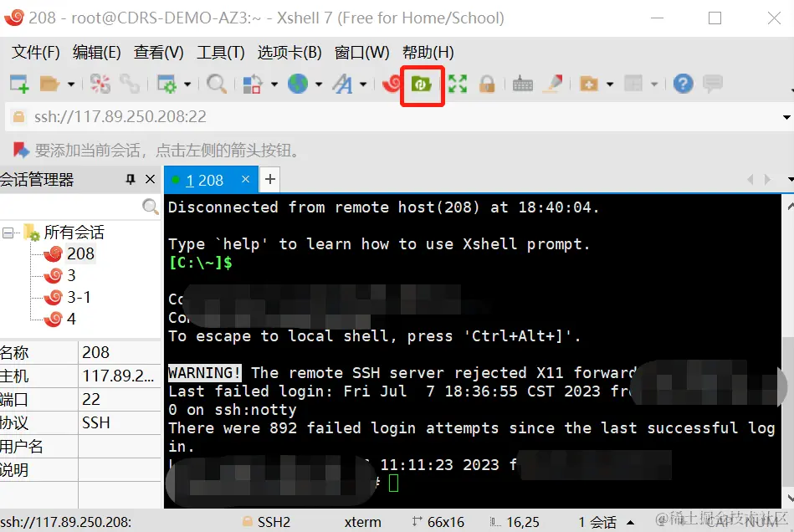Click the address bar ssh://117.89.250.208:22
Image resolution: width=794 pixels, height=532 pixels.
tap(120, 117)
